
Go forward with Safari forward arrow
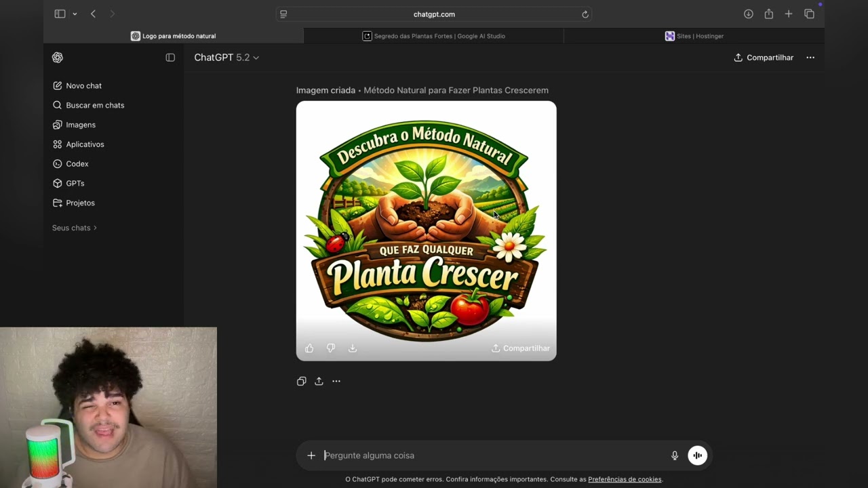click(x=112, y=14)
